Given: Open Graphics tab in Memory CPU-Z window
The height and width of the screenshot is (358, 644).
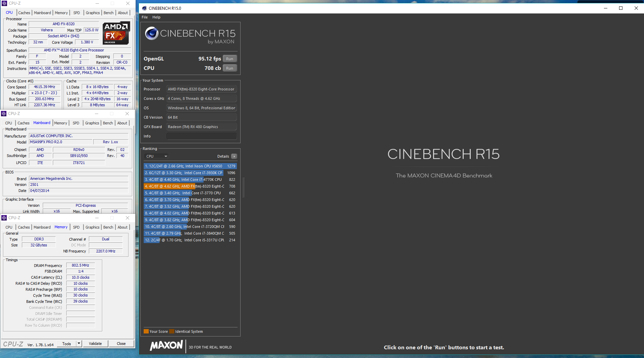Looking at the screenshot, I should tap(93, 227).
